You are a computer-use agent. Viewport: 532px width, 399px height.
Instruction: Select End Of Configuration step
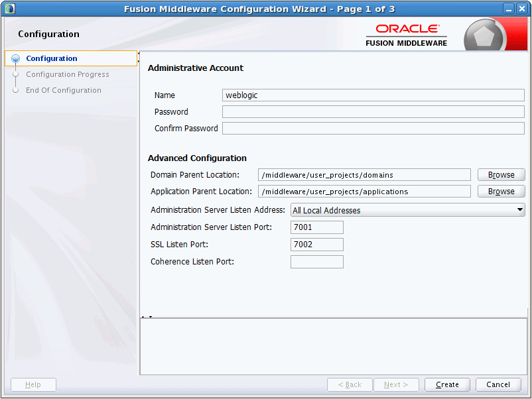pos(64,90)
